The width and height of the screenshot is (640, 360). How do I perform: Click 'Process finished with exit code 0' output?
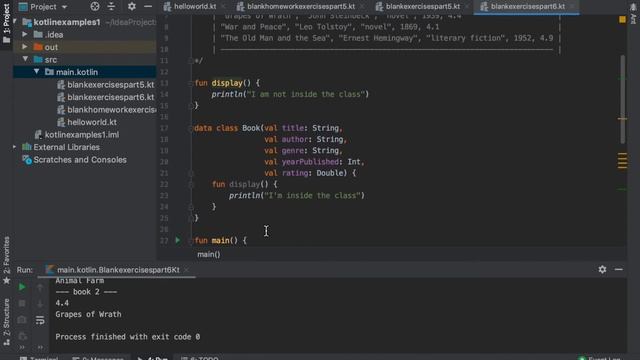coord(128,337)
